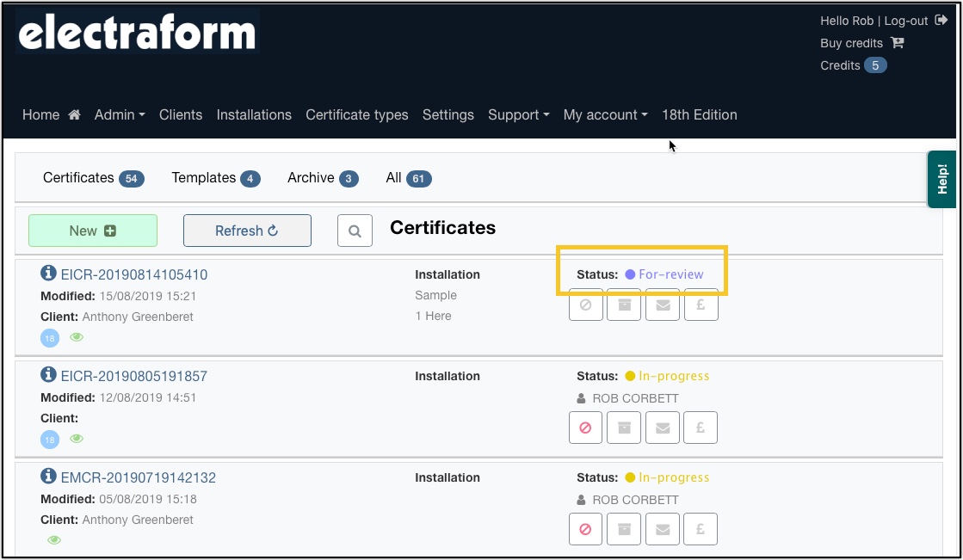Open certificate EICR-20190805191857 link
Screen dimensions: 963x560
(134, 376)
